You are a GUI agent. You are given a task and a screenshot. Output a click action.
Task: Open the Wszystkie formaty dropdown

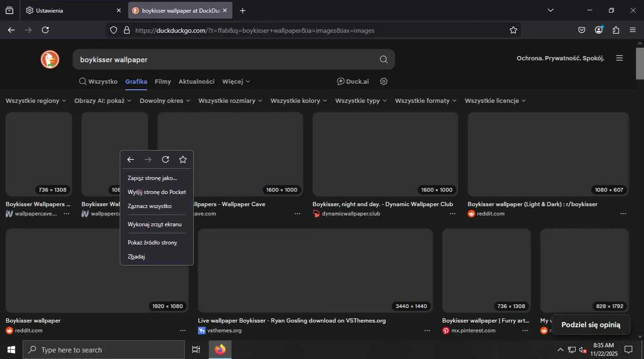click(426, 101)
